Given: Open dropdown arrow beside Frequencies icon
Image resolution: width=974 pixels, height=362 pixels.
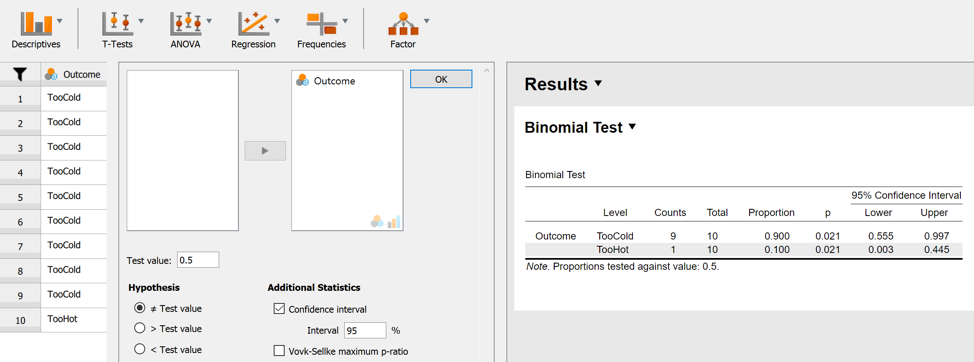Looking at the screenshot, I should 345,20.
